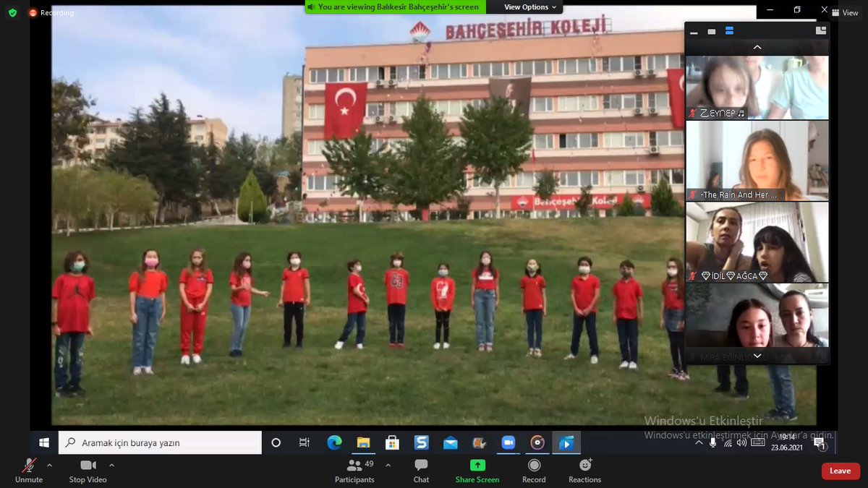Open the Zoom icon on shared taskbar
The width and height of the screenshot is (868, 488).
[x=508, y=442]
